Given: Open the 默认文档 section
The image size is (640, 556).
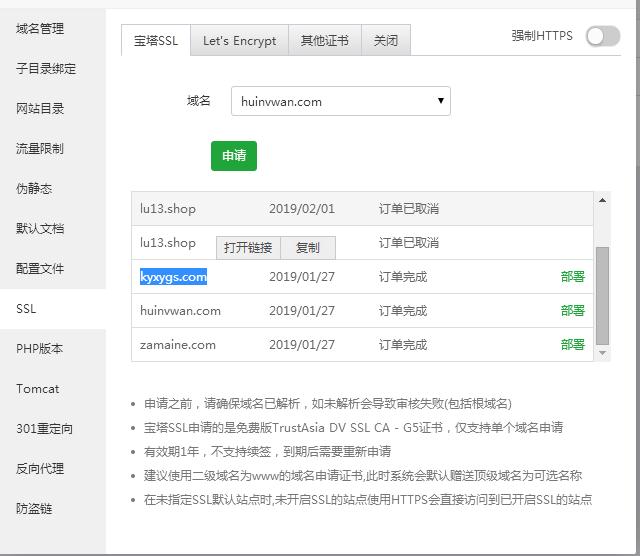Looking at the screenshot, I should pos(40,229).
